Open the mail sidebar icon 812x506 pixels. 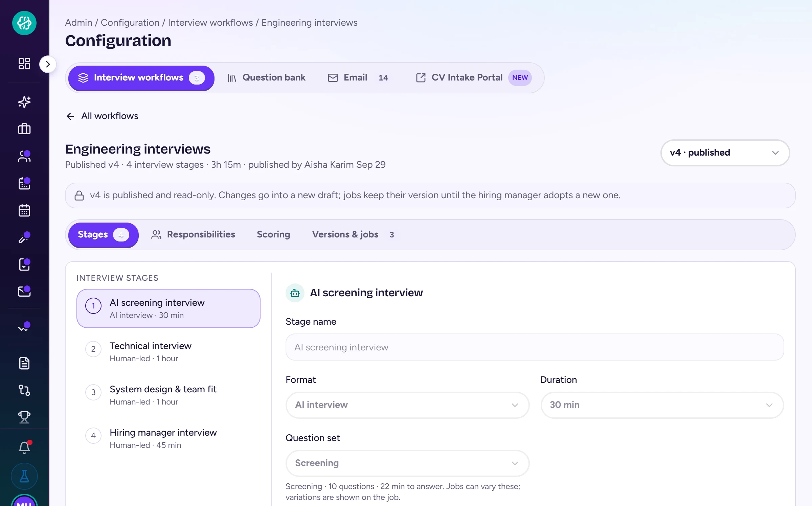pos(24,291)
